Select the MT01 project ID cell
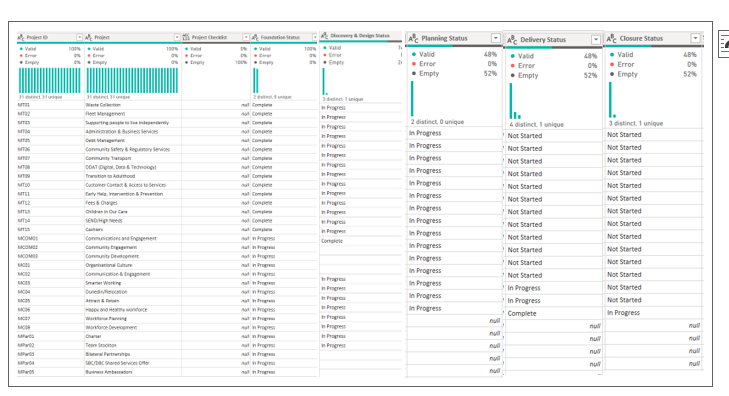This screenshot has height=396, width=729. (51, 105)
